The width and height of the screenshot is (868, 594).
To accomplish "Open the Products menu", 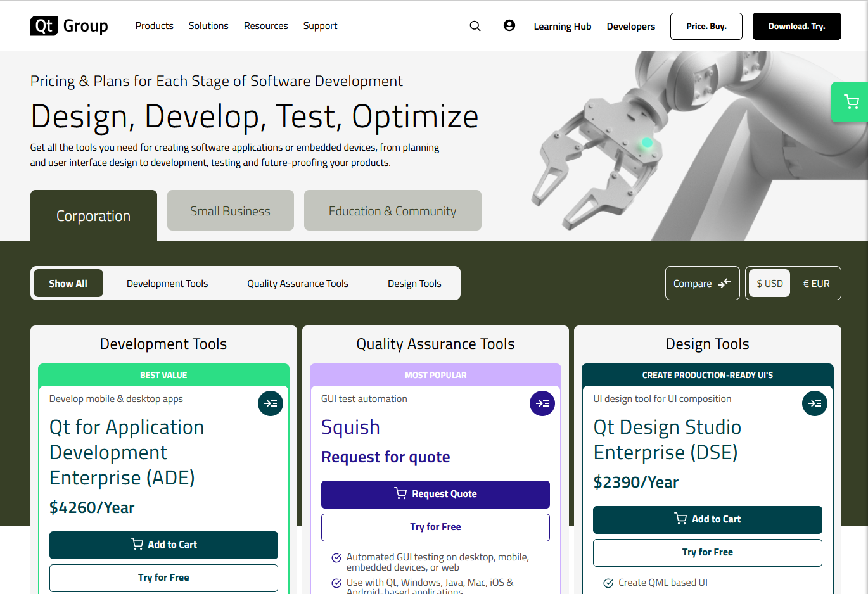I will tap(154, 26).
